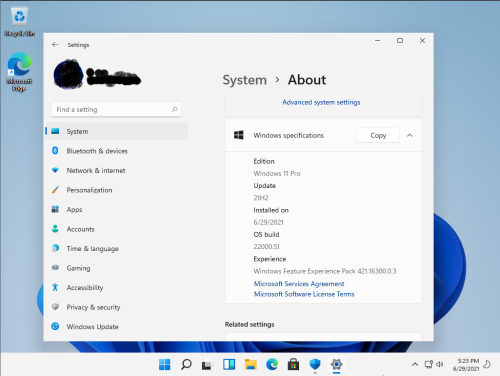The width and height of the screenshot is (500, 376).
Task: Open Gaming settings
Action: click(x=116, y=268)
